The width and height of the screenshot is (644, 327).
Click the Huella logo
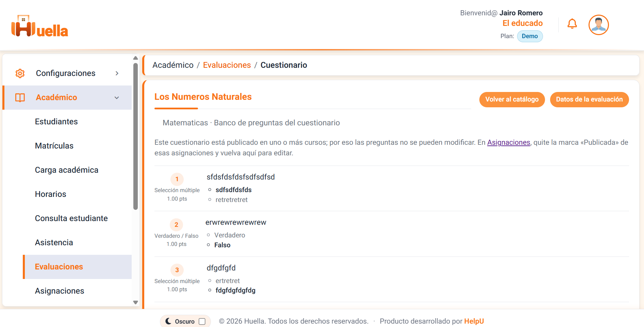tap(40, 26)
